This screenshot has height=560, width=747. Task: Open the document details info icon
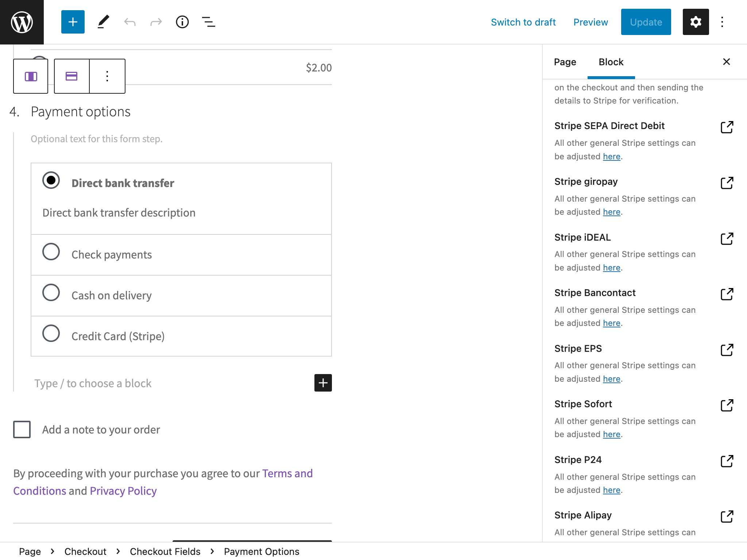pos(182,22)
